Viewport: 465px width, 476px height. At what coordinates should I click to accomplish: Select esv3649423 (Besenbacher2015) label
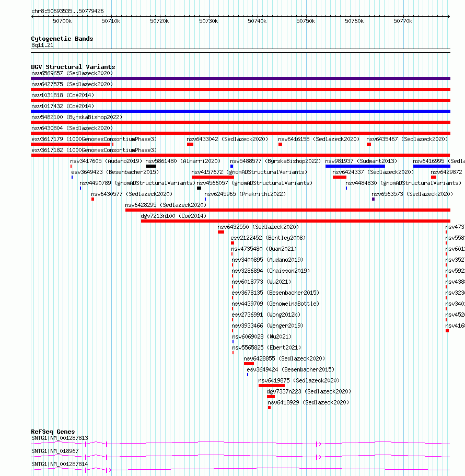[115, 172]
